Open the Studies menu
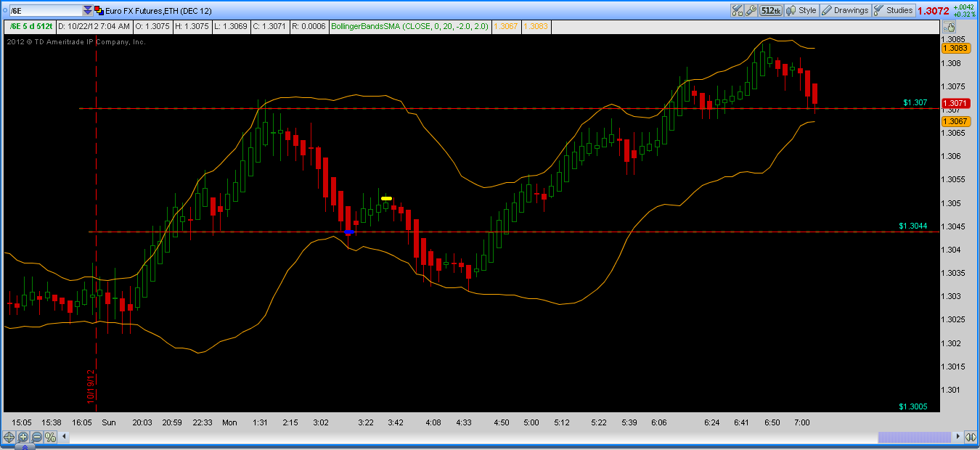980x450 pixels. tap(894, 10)
